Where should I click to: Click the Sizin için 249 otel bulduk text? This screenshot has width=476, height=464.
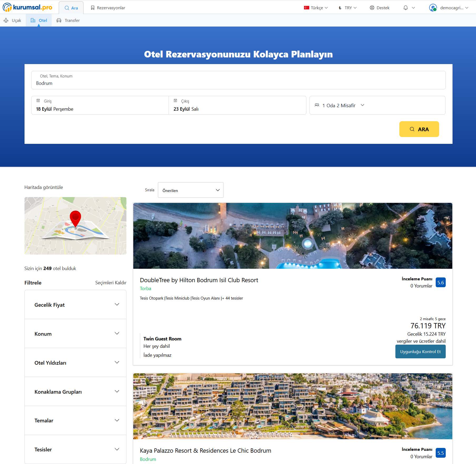pos(50,268)
